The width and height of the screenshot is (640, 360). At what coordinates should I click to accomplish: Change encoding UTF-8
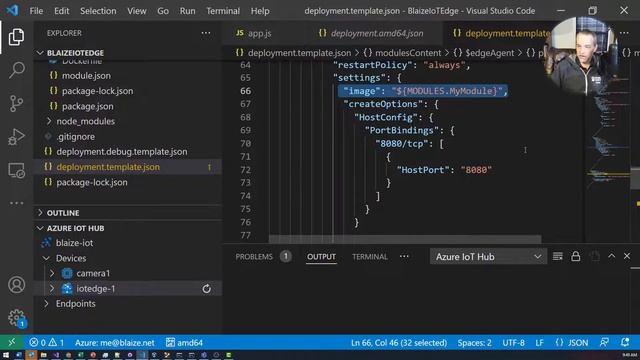tap(513, 342)
